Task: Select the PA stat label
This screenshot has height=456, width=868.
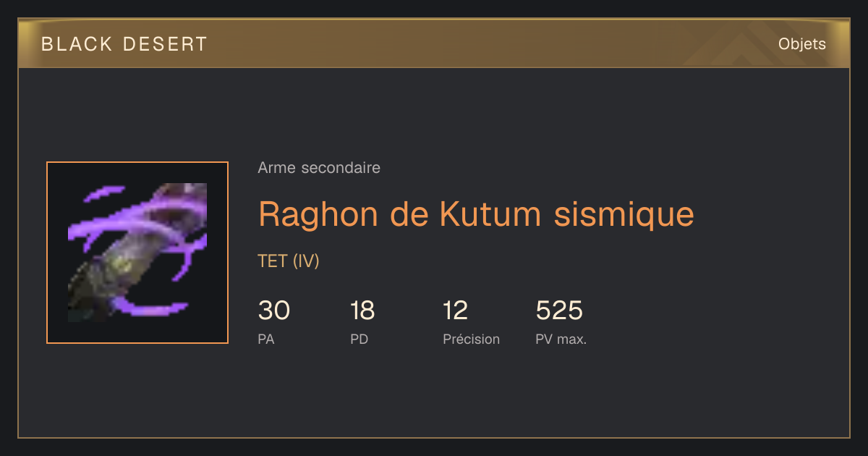Action: click(x=266, y=339)
